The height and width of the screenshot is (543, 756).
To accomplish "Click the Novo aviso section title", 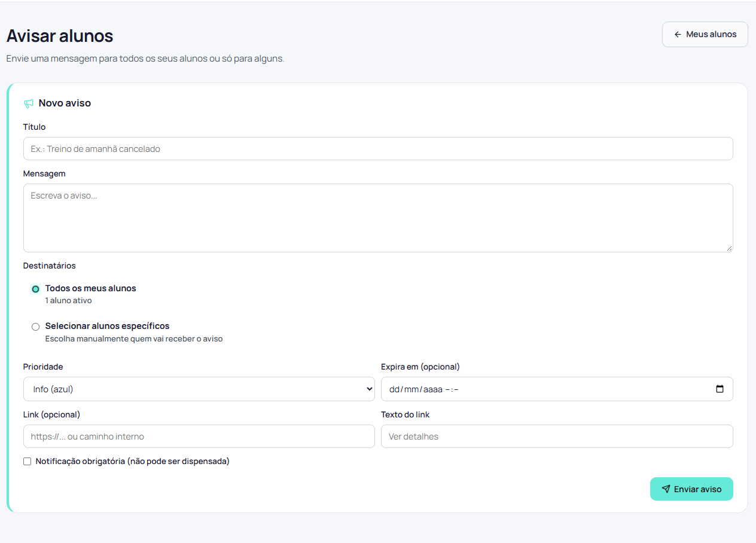I will [x=65, y=103].
